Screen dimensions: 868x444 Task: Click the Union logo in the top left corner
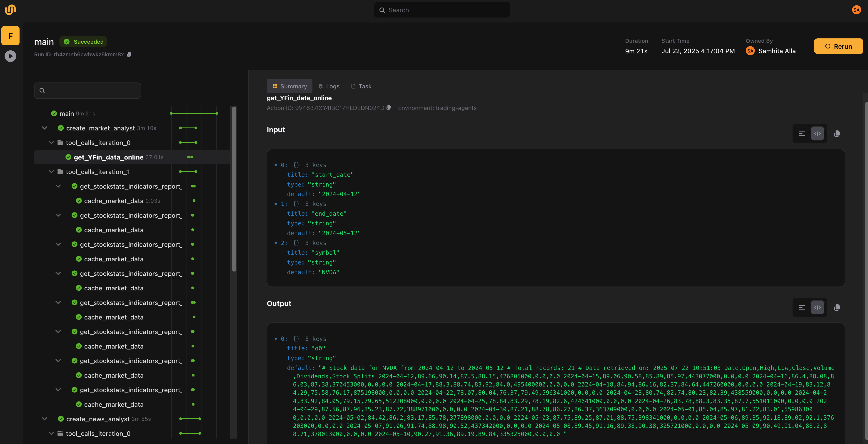point(10,10)
